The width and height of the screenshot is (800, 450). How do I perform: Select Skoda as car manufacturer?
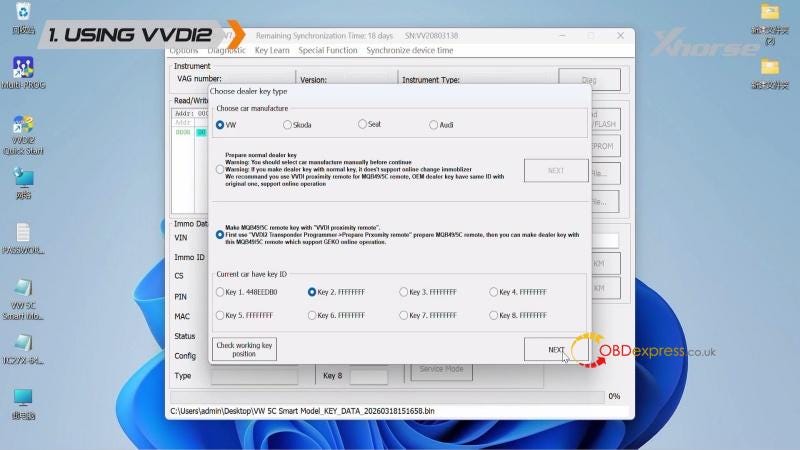287,125
